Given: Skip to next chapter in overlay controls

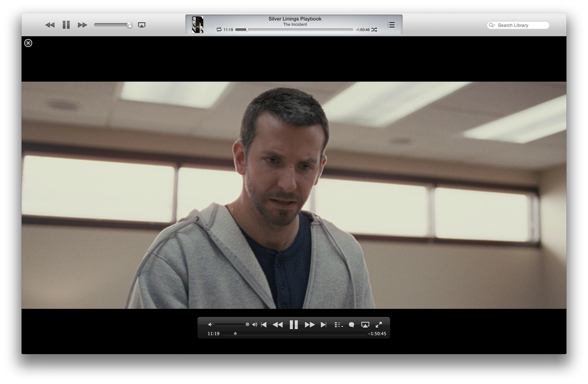Looking at the screenshot, I should tap(323, 325).
